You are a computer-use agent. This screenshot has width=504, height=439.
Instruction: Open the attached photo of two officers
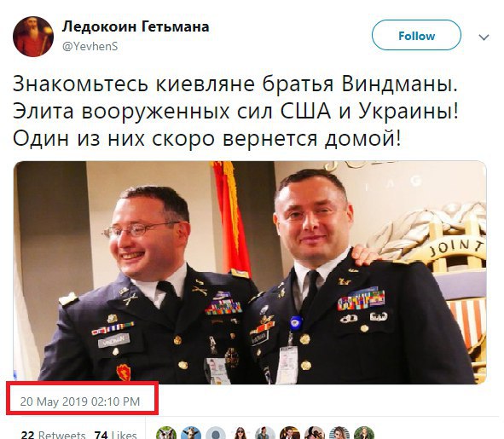coord(250,273)
